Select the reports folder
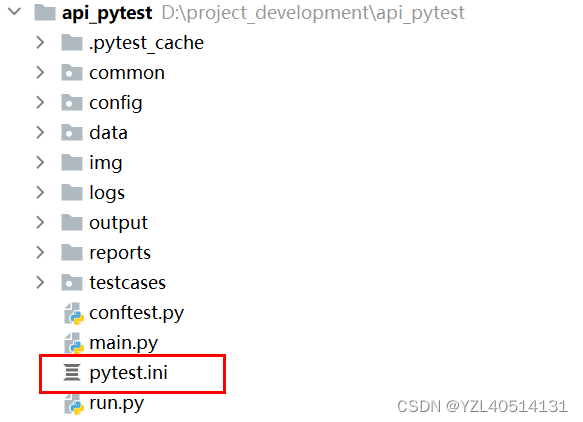 [120, 253]
